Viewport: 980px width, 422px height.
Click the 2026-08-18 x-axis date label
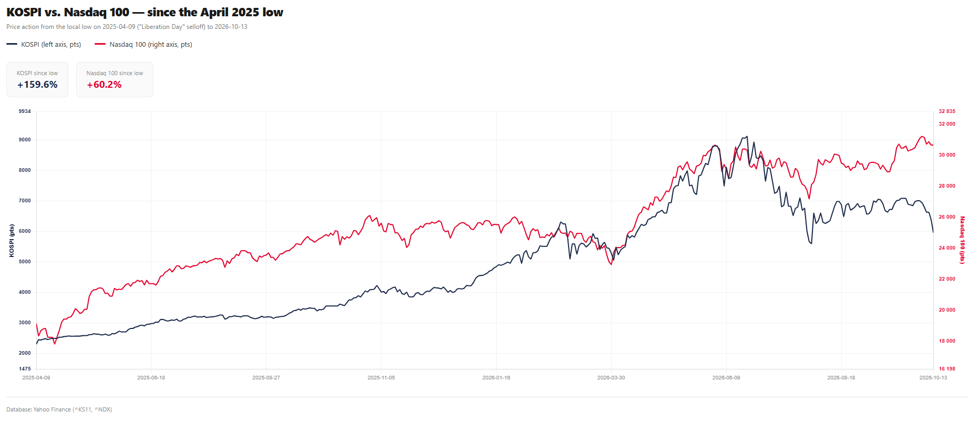click(841, 378)
